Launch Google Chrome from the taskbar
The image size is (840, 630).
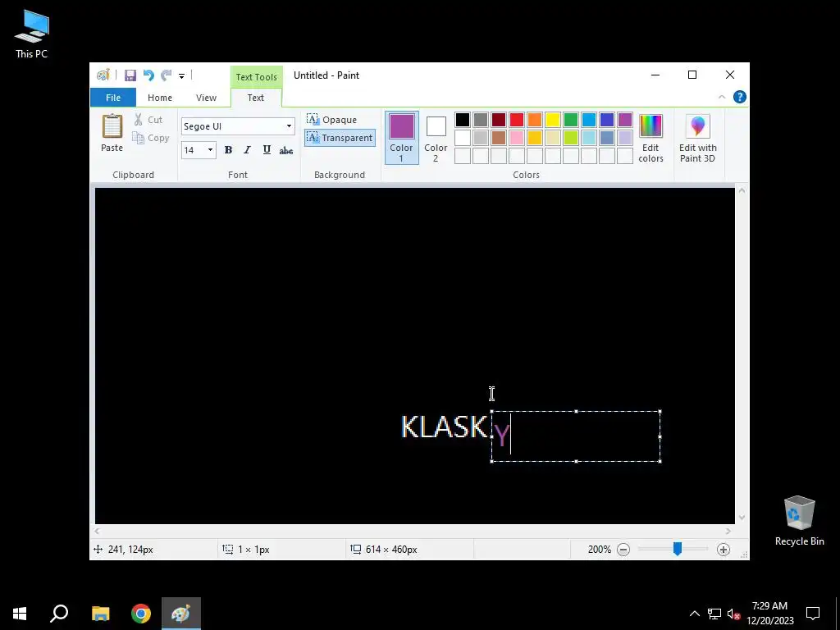(x=141, y=614)
